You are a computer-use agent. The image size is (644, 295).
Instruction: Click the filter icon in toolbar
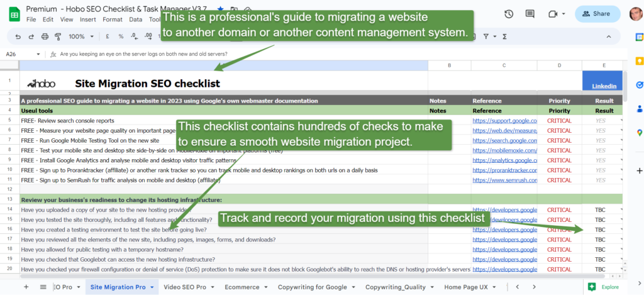(x=486, y=36)
